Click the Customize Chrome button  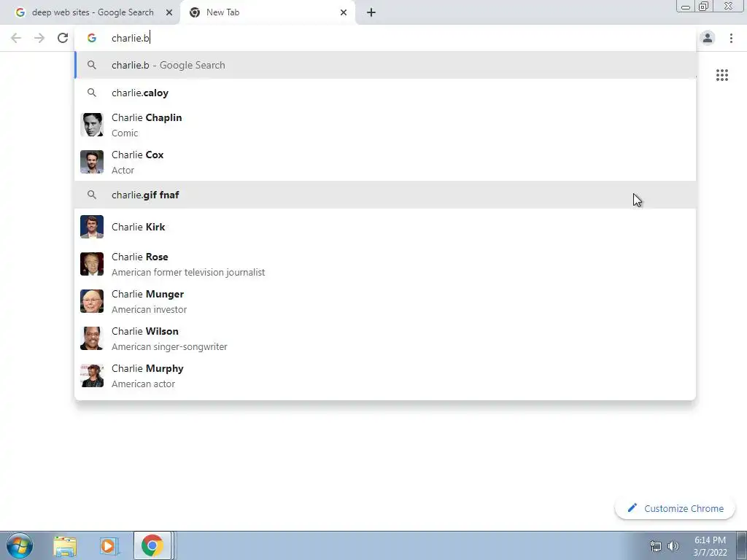(675, 508)
